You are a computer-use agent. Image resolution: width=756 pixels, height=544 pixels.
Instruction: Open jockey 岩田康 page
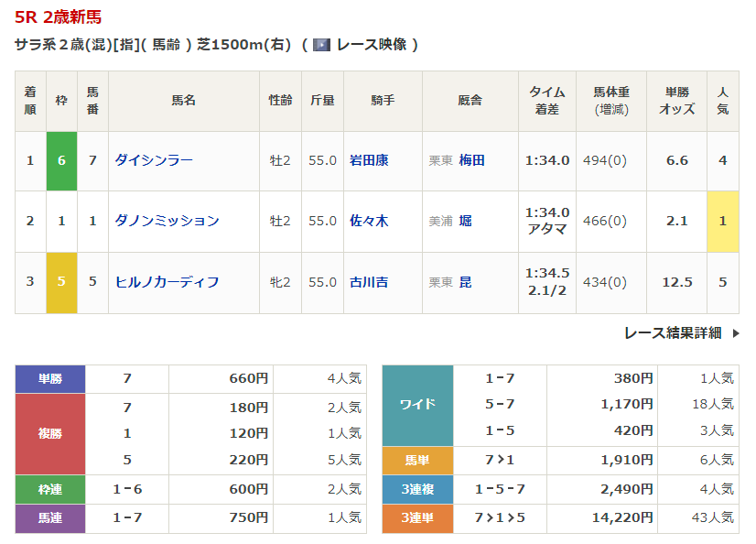(369, 160)
